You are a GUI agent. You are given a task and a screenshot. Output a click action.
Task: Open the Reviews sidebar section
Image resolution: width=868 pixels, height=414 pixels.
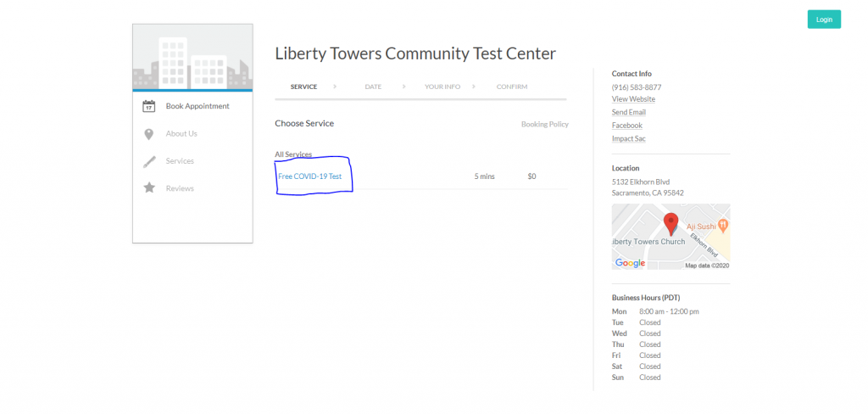tap(180, 188)
